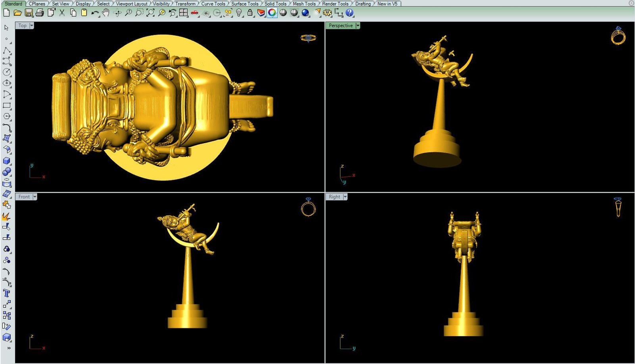Switch to the Surface Tools tab
This screenshot has height=364, width=635.
coord(244,4)
